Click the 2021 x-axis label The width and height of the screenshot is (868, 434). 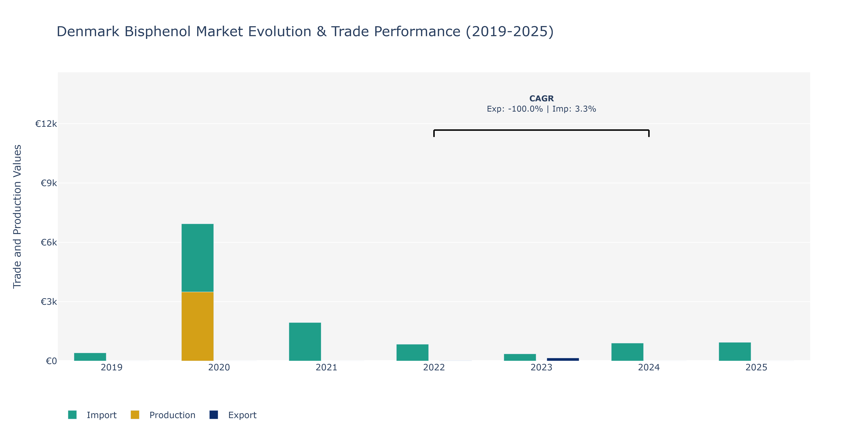click(x=327, y=367)
